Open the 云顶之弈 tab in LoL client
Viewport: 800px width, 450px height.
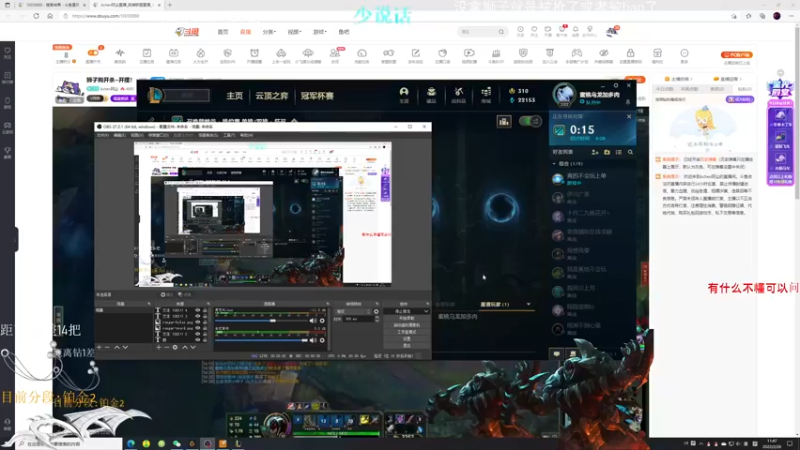(272, 96)
